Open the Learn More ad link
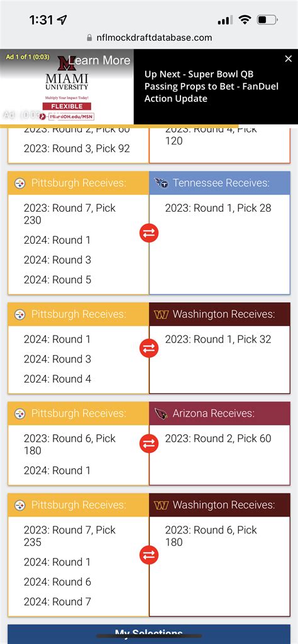The width and height of the screenshot is (298, 644). pos(99,60)
